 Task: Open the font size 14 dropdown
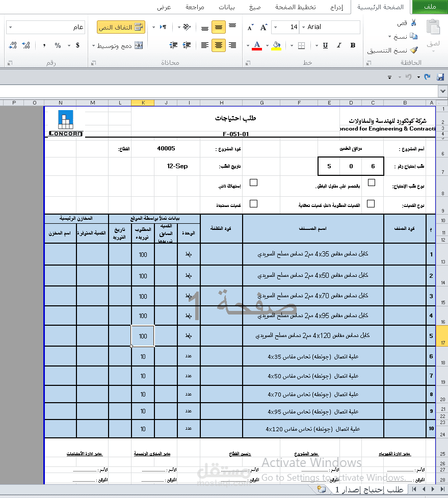275,28
